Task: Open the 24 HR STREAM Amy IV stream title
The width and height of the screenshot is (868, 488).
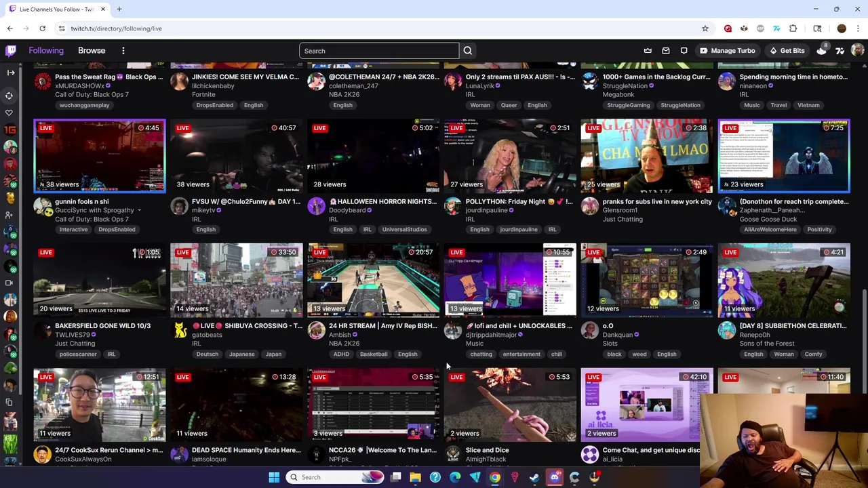Action: [x=383, y=326]
